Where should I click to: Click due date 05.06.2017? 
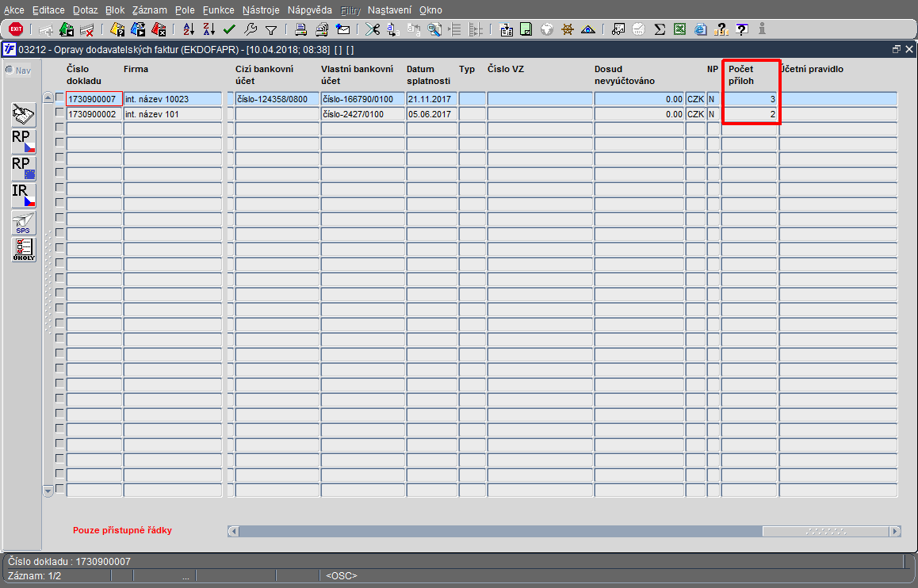(x=432, y=114)
